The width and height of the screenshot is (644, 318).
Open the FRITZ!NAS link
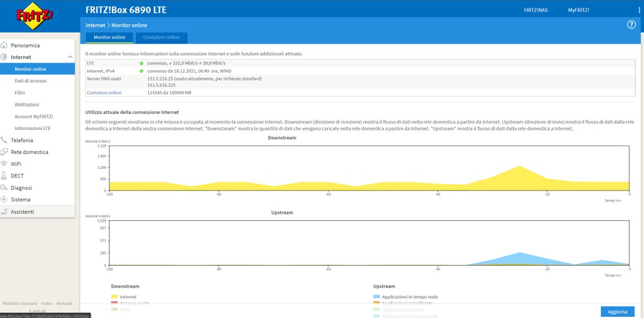[x=536, y=10]
